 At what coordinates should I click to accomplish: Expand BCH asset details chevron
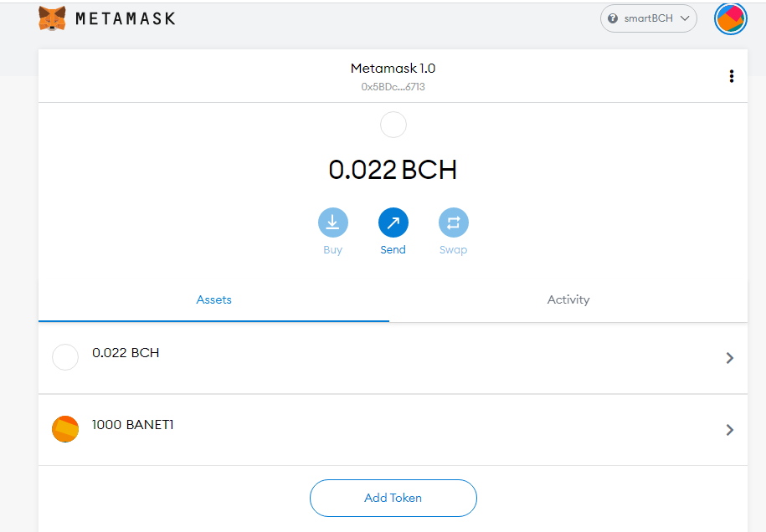(x=729, y=358)
